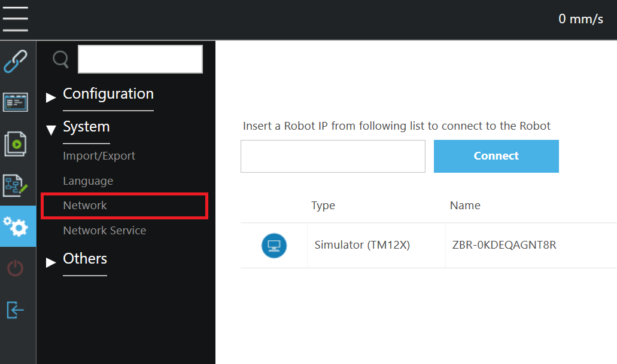Open the run project play icon
The height and width of the screenshot is (364, 617).
tap(16, 144)
